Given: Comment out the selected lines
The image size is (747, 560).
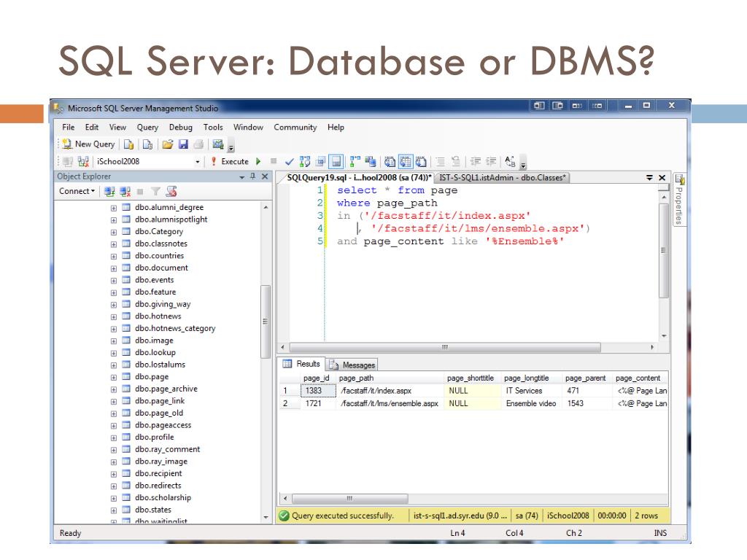Looking at the screenshot, I should (x=440, y=162).
